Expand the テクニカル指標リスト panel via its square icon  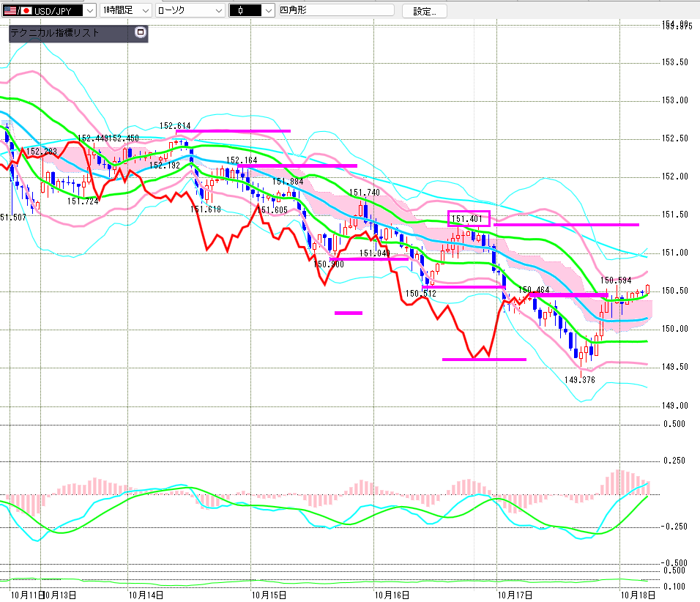tap(141, 33)
